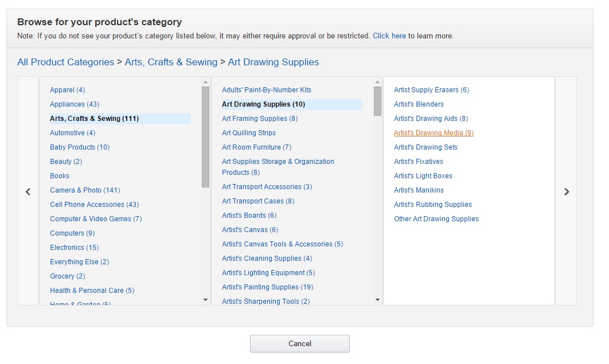The height and width of the screenshot is (364, 609).
Task: Pick Artist's Light Boxes category
Action: (423, 176)
